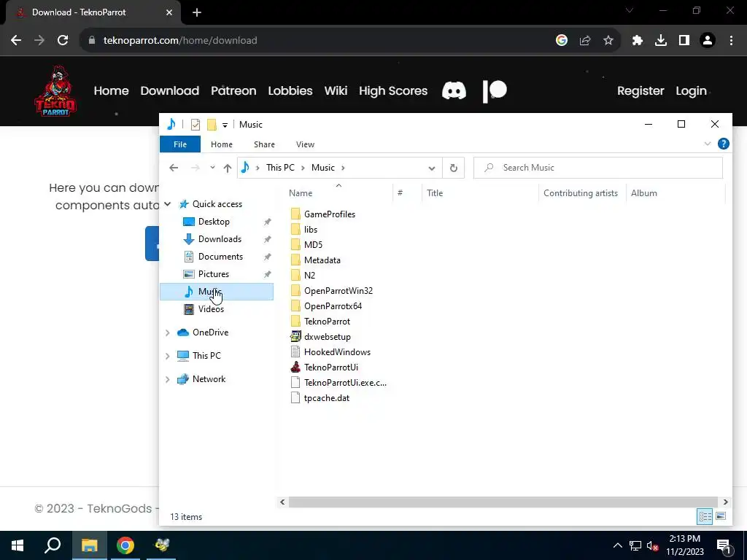
Task: Click New folder icon in Explorer title bar
Action: point(212,125)
